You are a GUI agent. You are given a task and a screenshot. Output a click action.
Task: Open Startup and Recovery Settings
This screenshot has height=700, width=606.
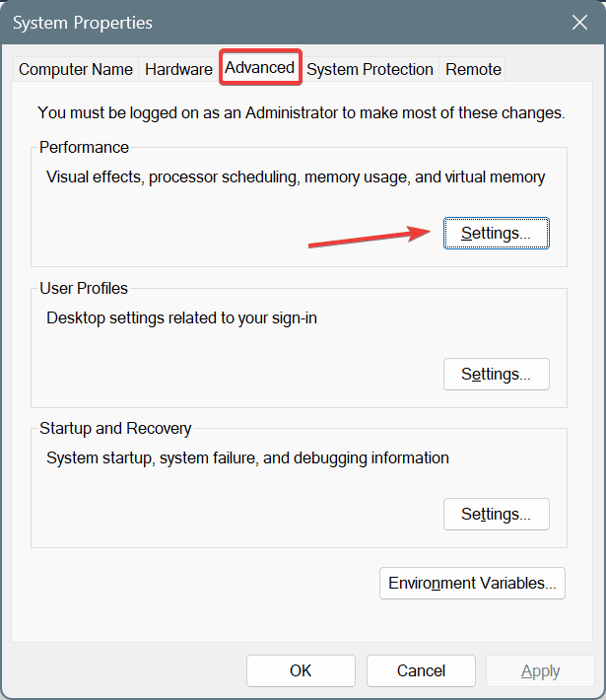pyautogui.click(x=496, y=515)
